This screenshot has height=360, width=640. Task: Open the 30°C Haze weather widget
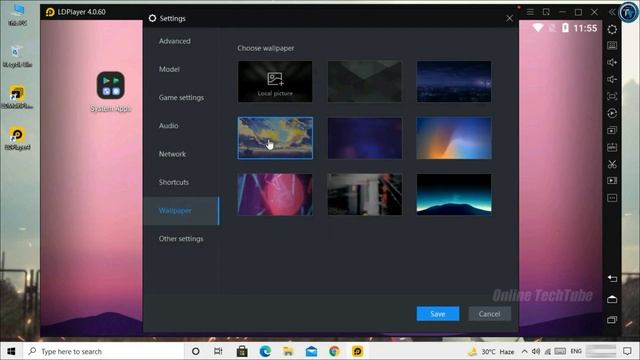click(x=491, y=351)
